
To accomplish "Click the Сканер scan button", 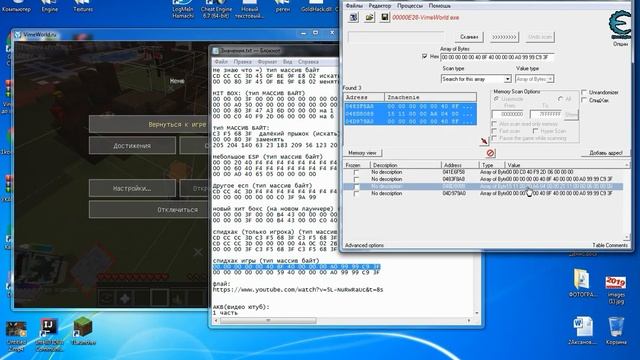I will (469, 37).
